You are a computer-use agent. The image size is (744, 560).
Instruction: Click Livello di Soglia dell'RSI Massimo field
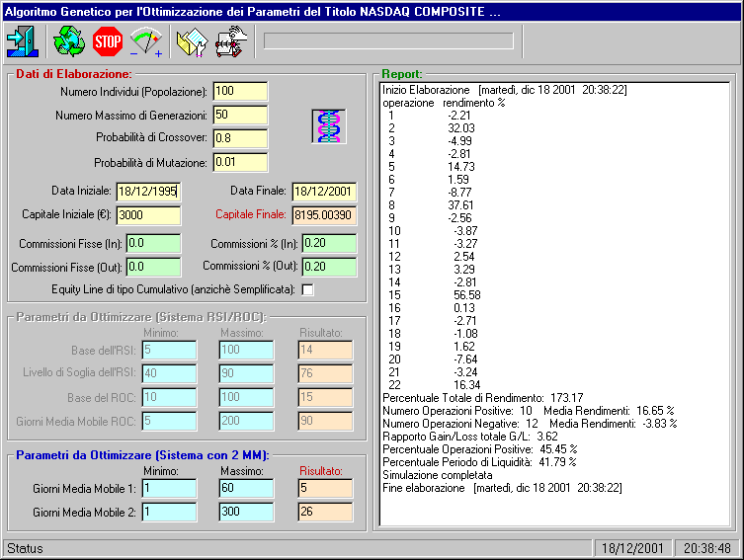[247, 373]
